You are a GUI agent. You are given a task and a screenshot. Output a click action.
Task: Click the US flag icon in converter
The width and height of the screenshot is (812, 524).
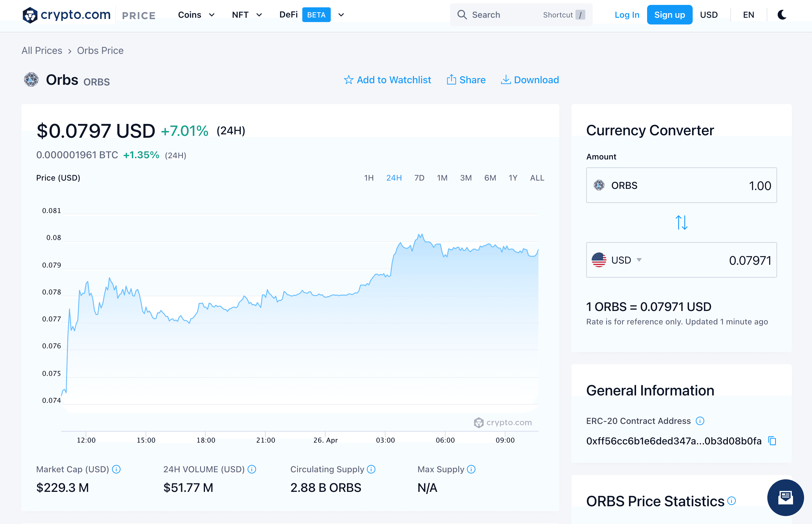pos(599,260)
